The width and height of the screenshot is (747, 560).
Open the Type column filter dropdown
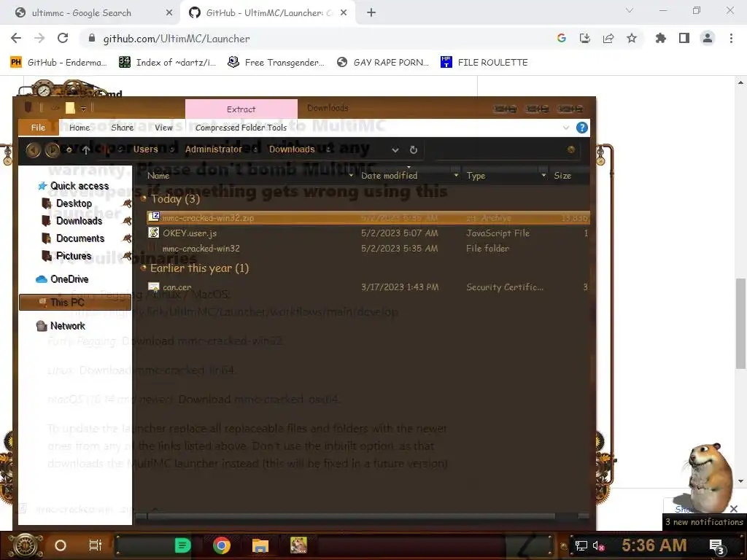point(543,176)
